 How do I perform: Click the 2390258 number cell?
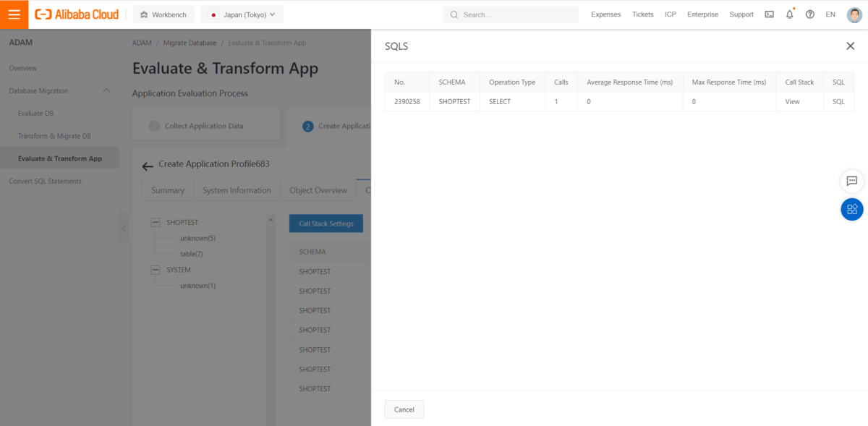(x=407, y=102)
